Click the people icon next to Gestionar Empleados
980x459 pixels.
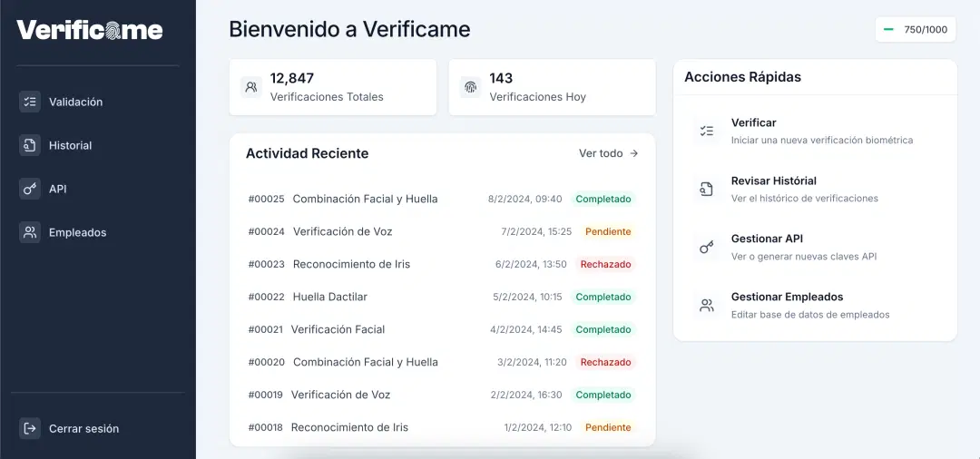707,306
